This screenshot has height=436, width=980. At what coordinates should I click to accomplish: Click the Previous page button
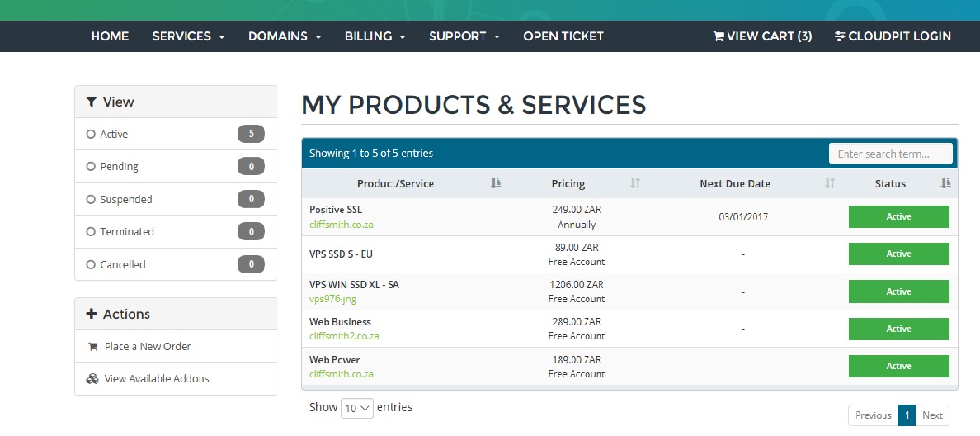(873, 415)
